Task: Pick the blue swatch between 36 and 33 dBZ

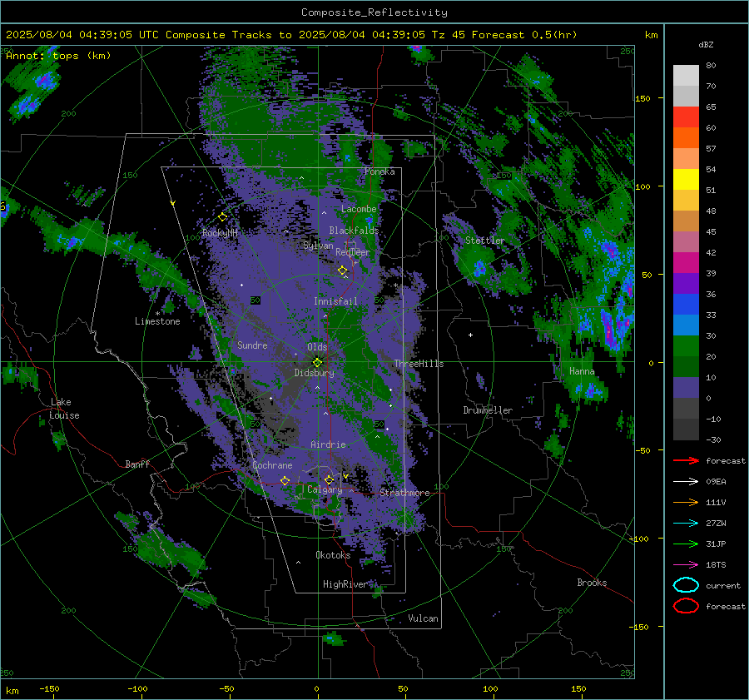Action: click(686, 305)
